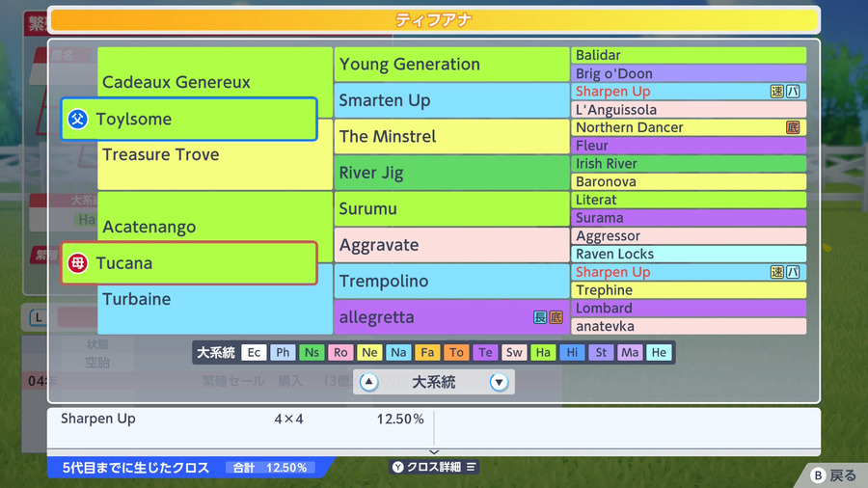Click the list icon next to クロス詳細
This screenshot has height=488, width=868.
(471, 467)
